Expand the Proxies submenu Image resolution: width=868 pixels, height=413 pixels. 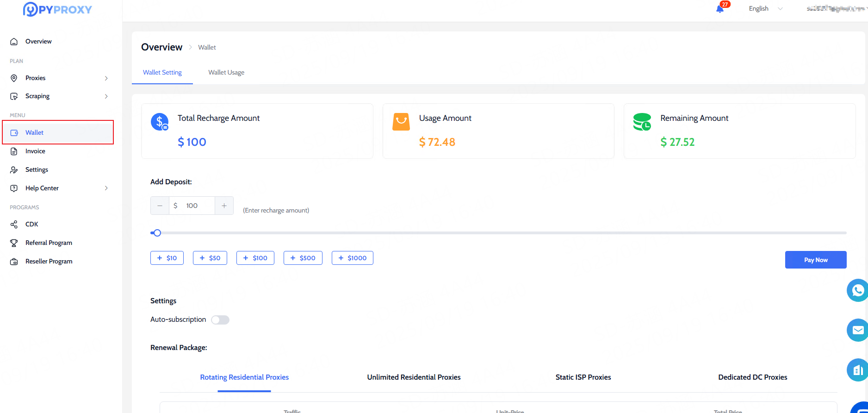click(x=106, y=78)
